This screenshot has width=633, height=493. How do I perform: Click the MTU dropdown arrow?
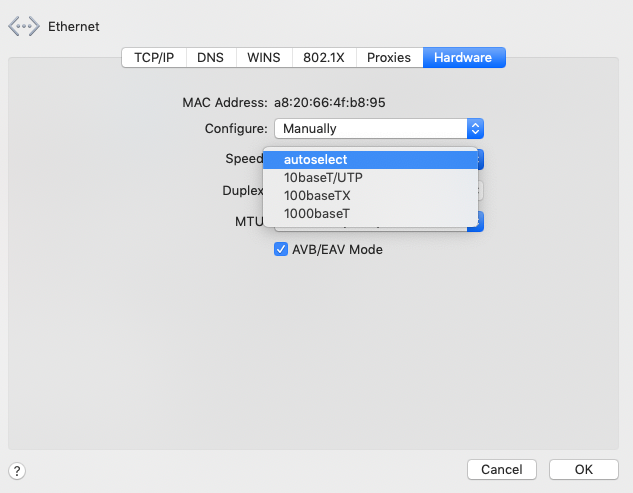coord(480,221)
